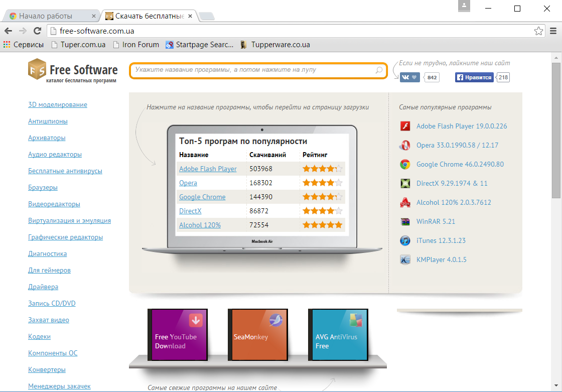
Task: Click the browser forward arrow
Action: click(23, 31)
